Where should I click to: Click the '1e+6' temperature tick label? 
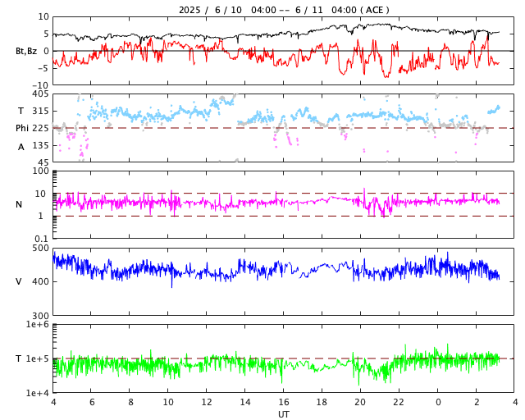[x=38, y=324]
